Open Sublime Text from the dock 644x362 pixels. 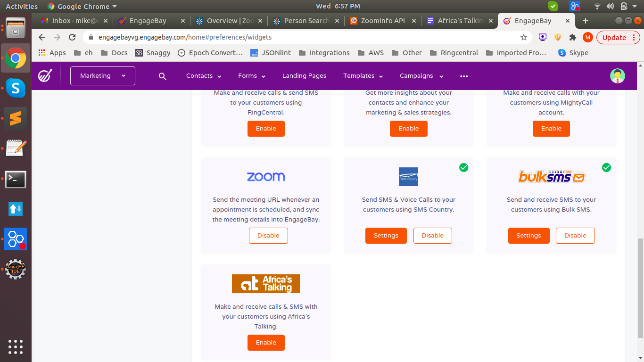click(x=16, y=118)
